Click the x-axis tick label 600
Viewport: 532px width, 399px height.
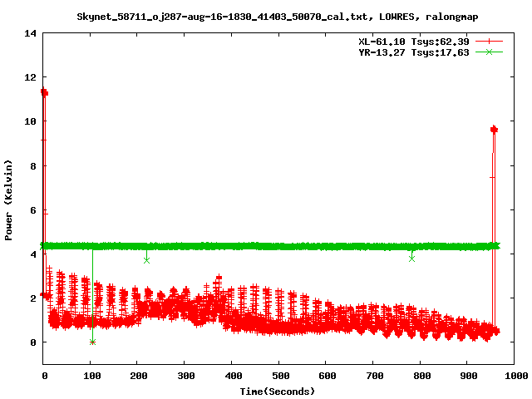(328, 376)
